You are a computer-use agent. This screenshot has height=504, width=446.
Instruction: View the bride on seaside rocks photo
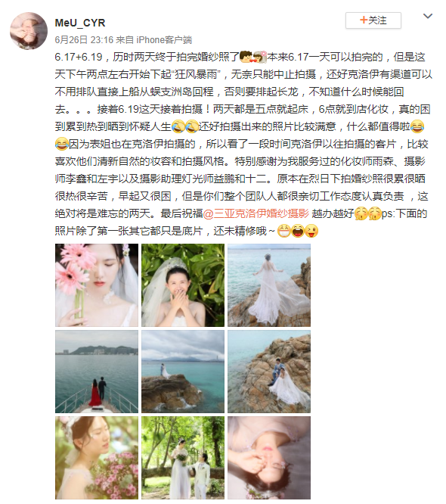point(269,285)
